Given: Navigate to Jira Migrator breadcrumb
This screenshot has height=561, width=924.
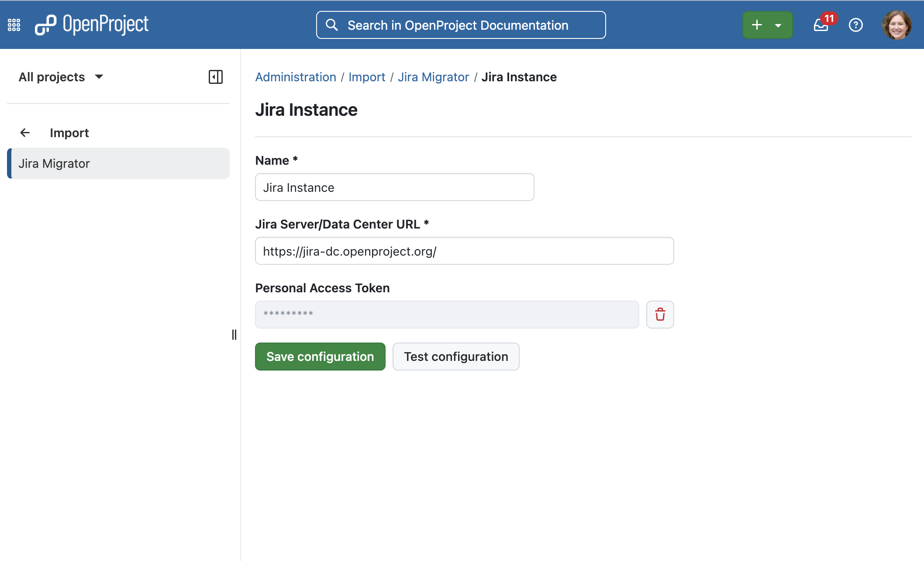Looking at the screenshot, I should click(x=433, y=77).
